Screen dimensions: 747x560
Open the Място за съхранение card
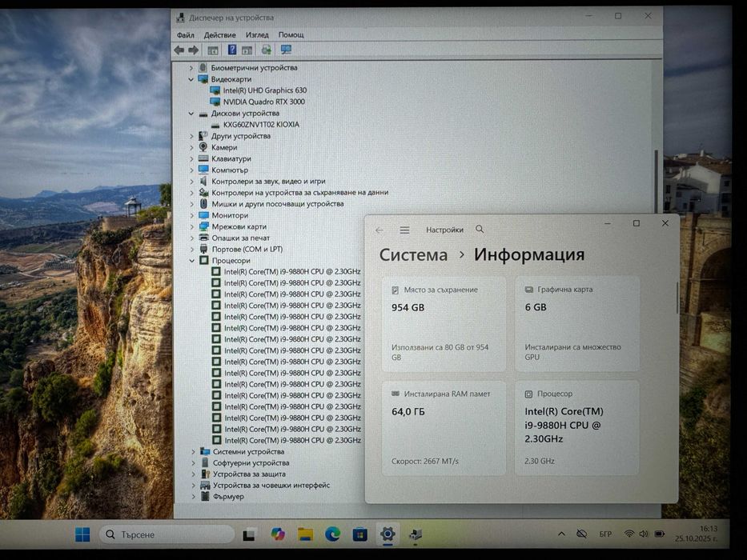coord(444,324)
